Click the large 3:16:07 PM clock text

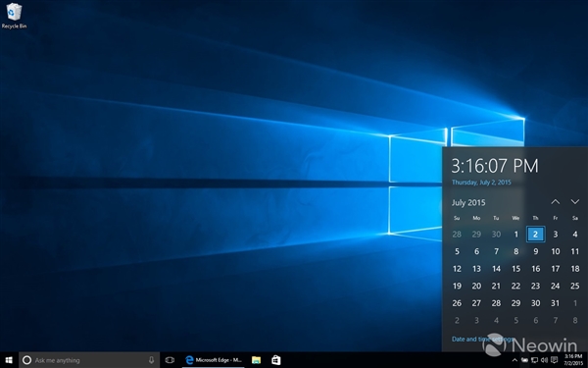click(x=495, y=166)
